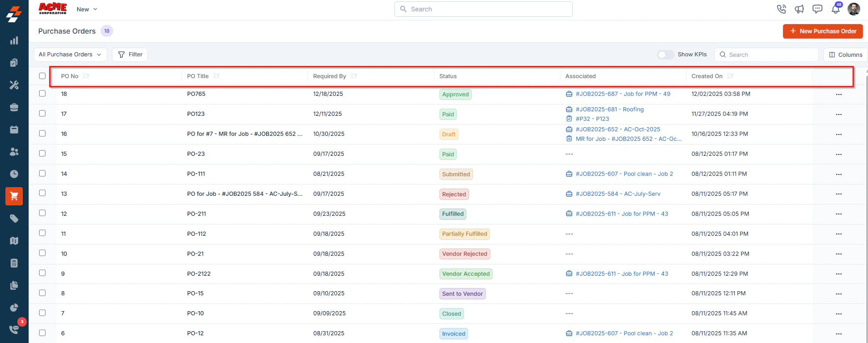Open the wrench and screwdriver tools icon
Image resolution: width=868 pixels, height=343 pixels.
[14, 85]
